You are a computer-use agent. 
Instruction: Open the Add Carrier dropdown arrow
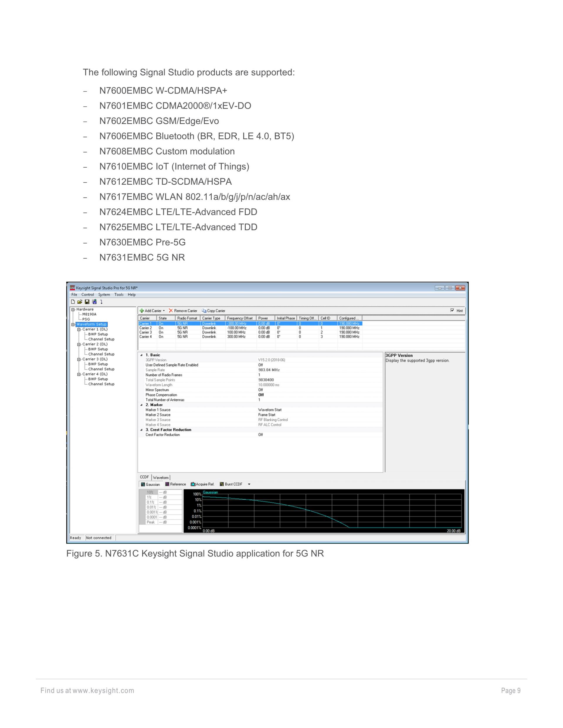164,311
